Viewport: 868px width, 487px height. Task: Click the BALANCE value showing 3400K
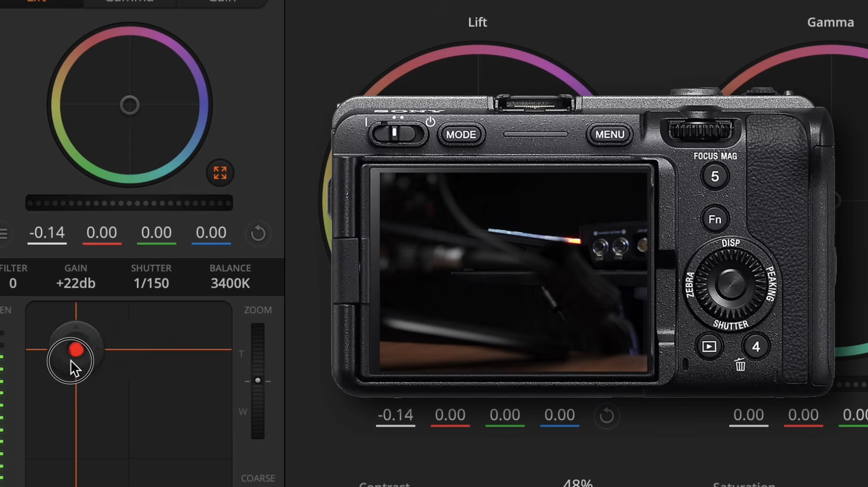[x=230, y=283]
